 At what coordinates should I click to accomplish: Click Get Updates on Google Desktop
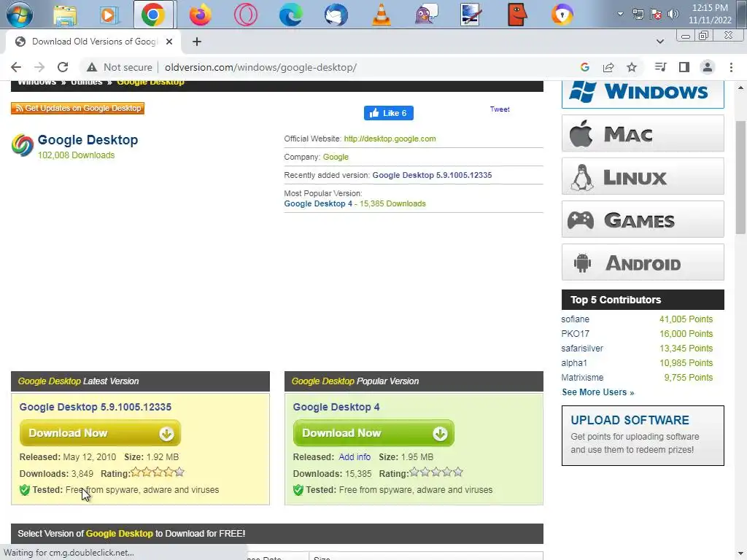(x=77, y=108)
